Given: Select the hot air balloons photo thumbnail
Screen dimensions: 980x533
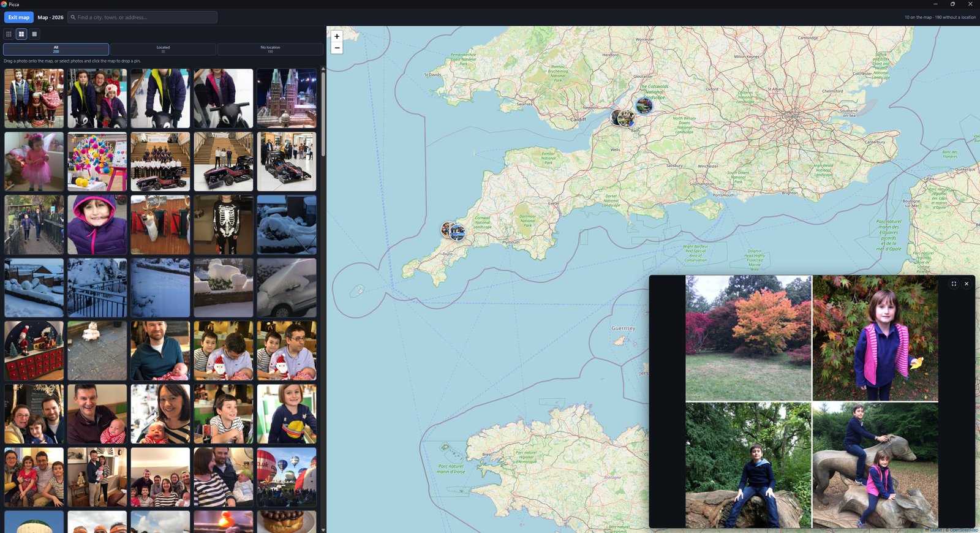Looking at the screenshot, I should [x=287, y=477].
